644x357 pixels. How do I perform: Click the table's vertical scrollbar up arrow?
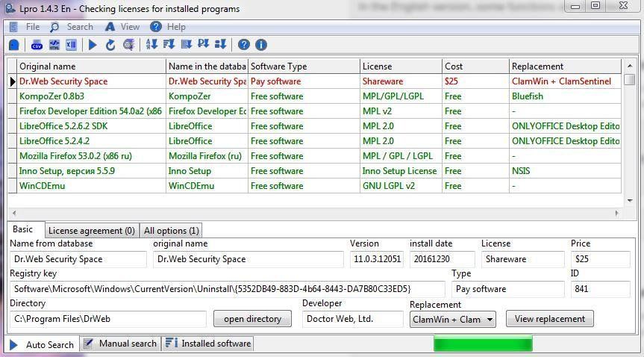tap(630, 66)
